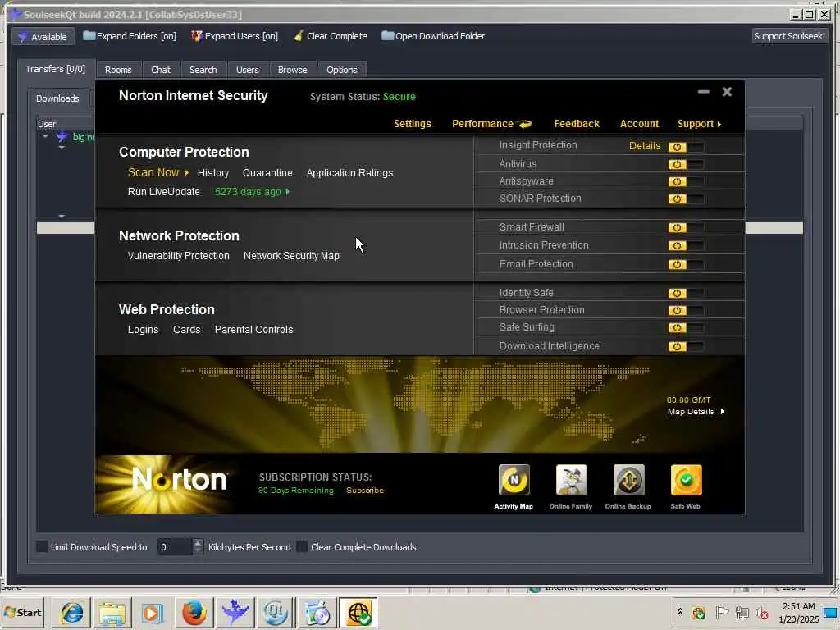
Task: Switch to the Rooms tab
Action: (x=118, y=70)
